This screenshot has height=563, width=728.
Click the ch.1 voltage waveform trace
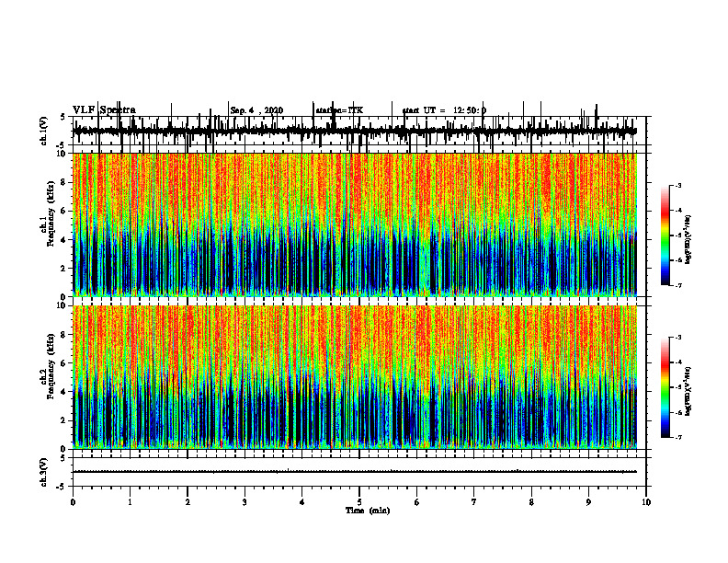(x=354, y=131)
